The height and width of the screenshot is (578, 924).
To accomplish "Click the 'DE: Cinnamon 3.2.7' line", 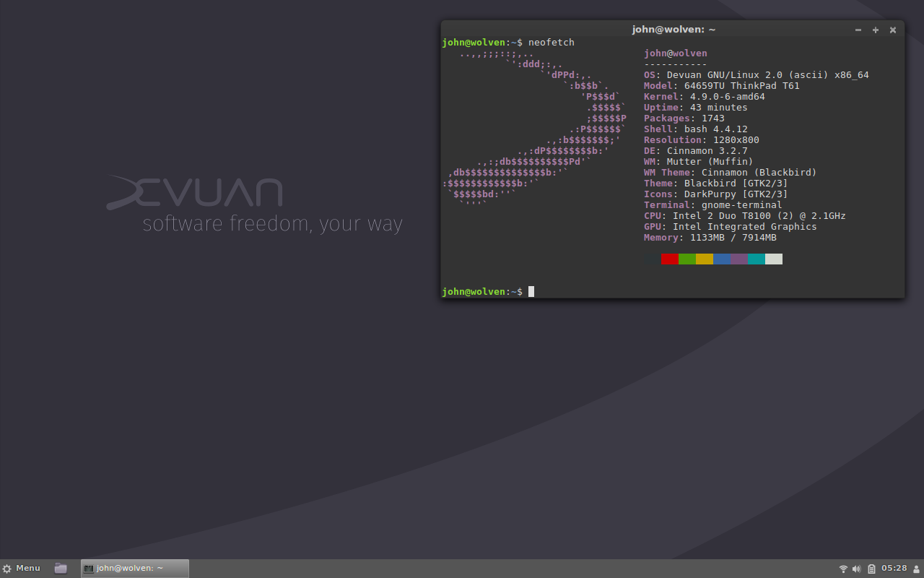I will (696, 151).
